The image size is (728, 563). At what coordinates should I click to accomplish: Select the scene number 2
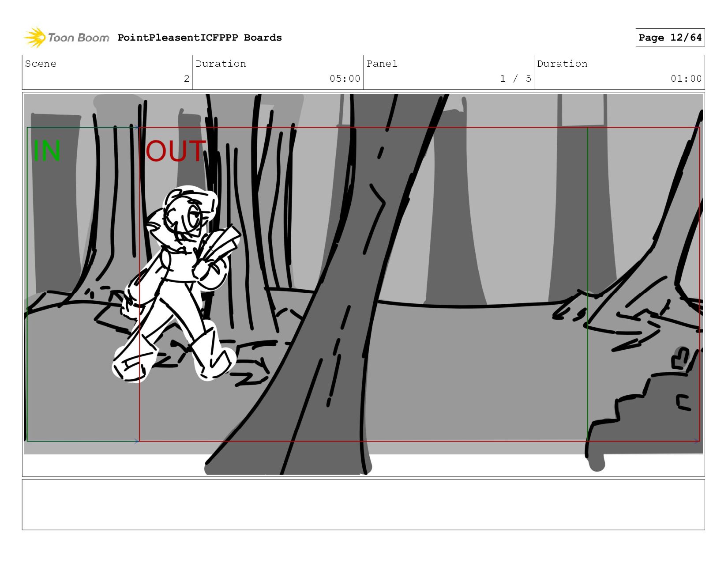pos(187,79)
